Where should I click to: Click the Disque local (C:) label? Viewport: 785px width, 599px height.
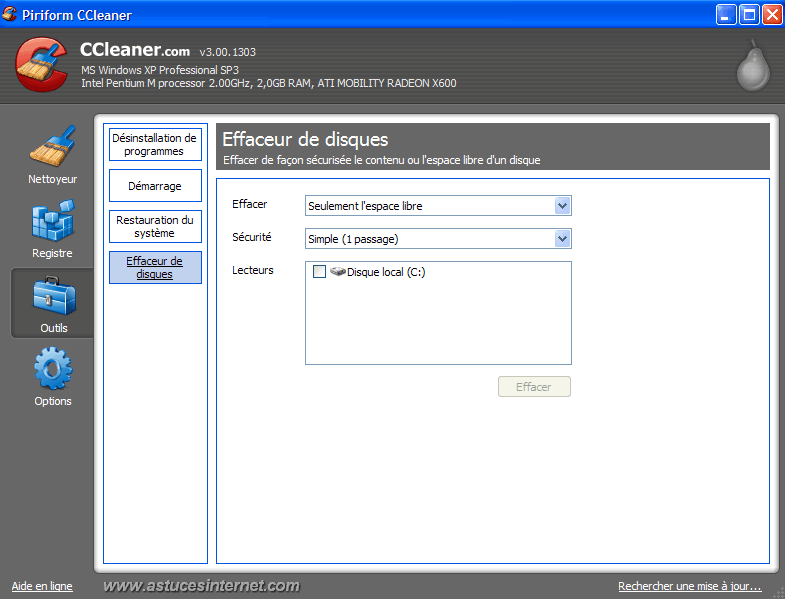point(386,272)
